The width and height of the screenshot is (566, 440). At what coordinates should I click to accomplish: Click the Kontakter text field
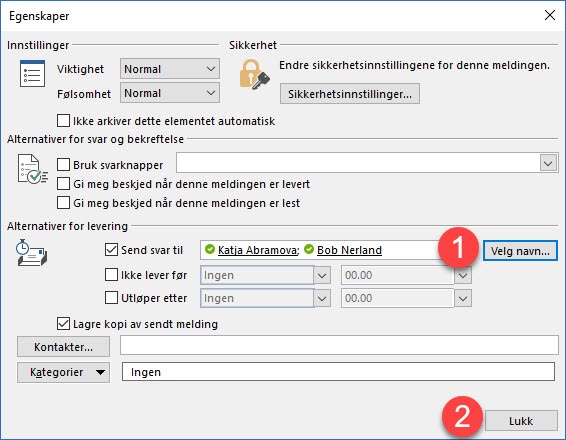tap(339, 345)
